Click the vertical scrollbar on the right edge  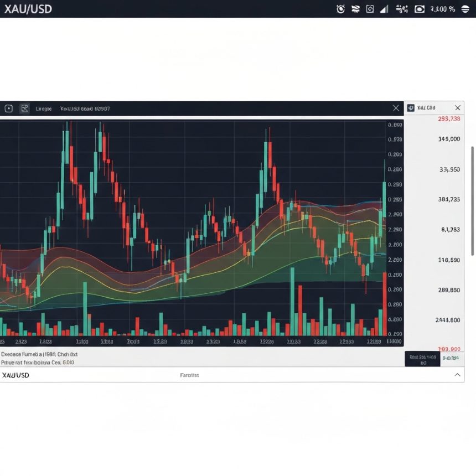[x=472, y=172]
